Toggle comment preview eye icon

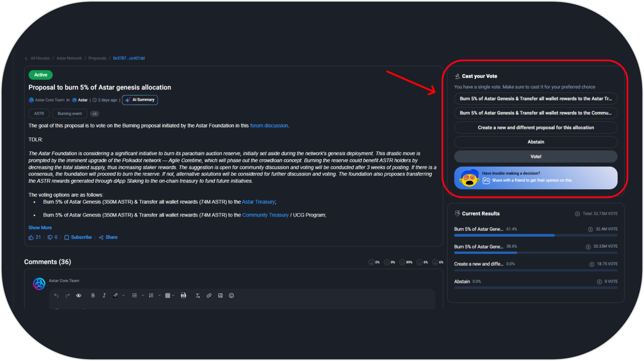click(79, 296)
